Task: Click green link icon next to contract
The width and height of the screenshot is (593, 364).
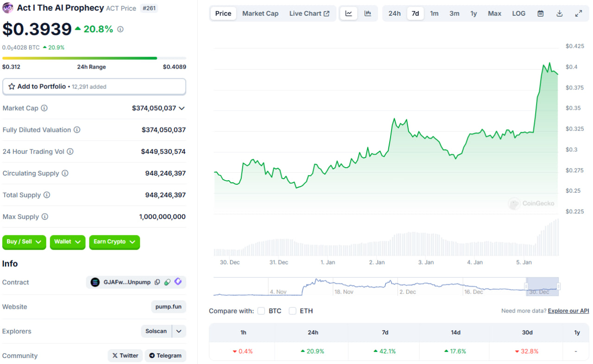Action: pos(167,282)
